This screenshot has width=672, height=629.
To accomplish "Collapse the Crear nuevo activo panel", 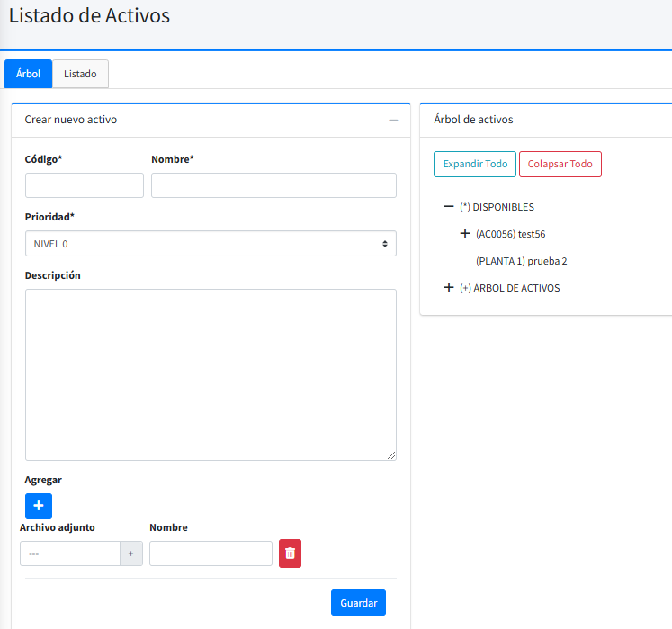I will pyautogui.click(x=393, y=121).
